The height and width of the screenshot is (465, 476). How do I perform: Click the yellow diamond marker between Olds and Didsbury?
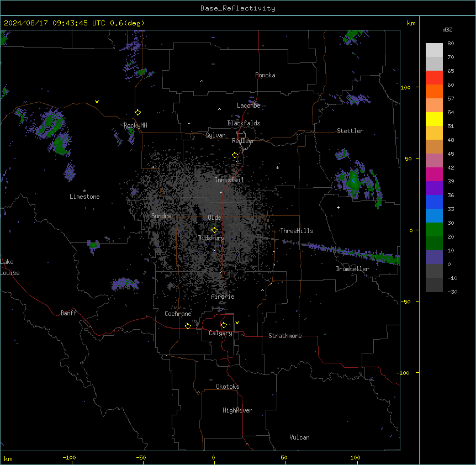[x=214, y=230]
